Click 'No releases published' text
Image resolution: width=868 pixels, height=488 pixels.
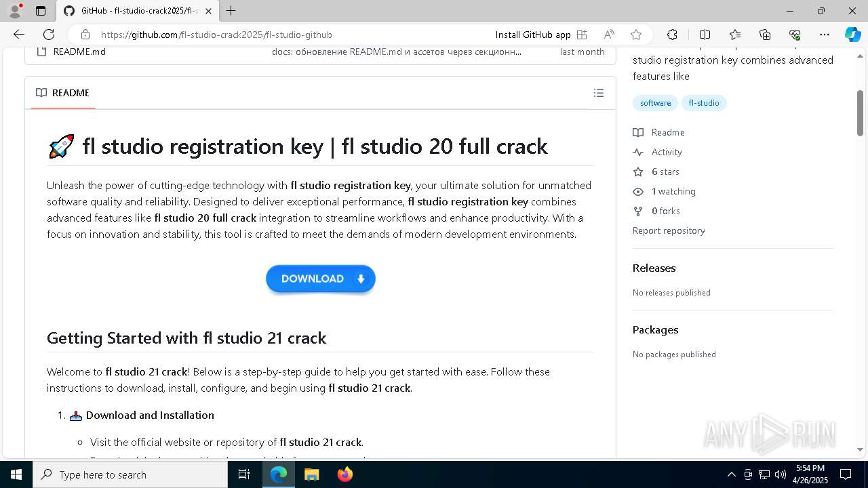pyautogui.click(x=671, y=293)
